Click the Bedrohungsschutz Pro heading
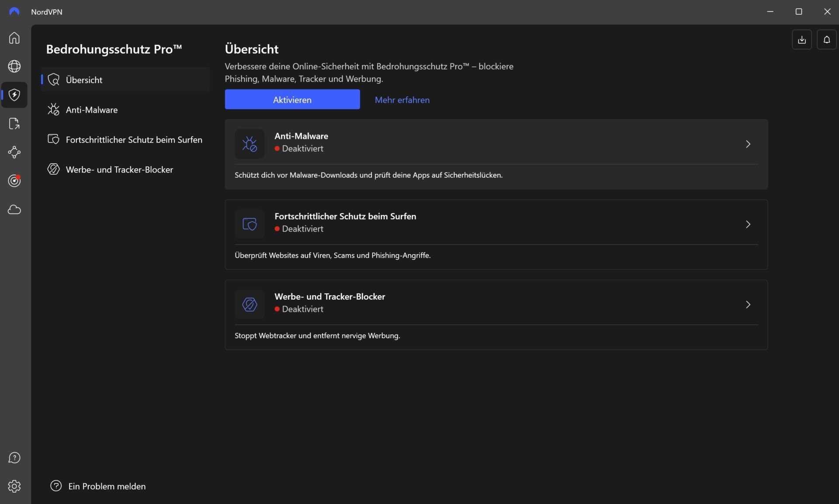839x504 pixels. click(114, 49)
